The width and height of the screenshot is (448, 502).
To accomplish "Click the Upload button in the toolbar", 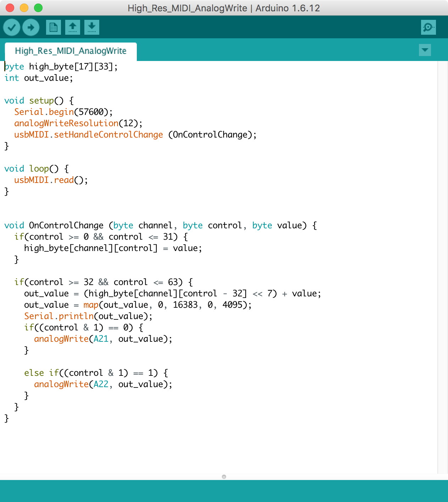I will [x=30, y=27].
